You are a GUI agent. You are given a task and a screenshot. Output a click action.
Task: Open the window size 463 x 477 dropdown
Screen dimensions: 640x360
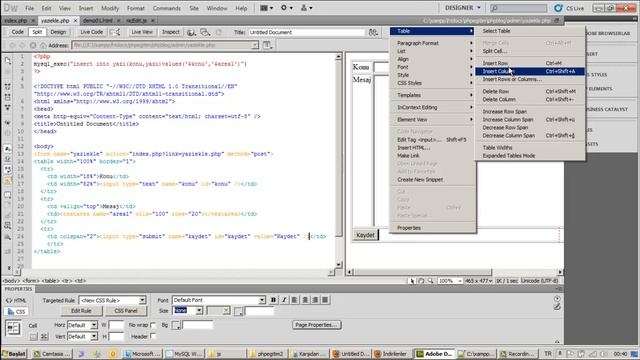click(x=478, y=281)
